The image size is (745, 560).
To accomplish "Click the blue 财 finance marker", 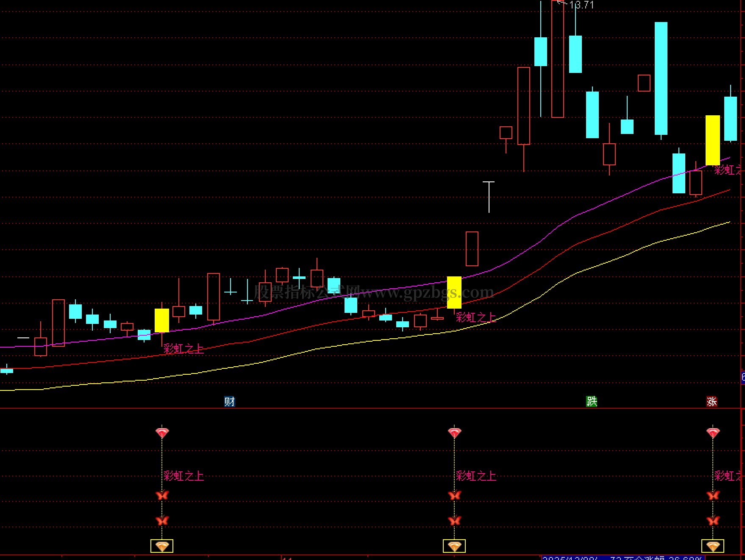I will [229, 401].
